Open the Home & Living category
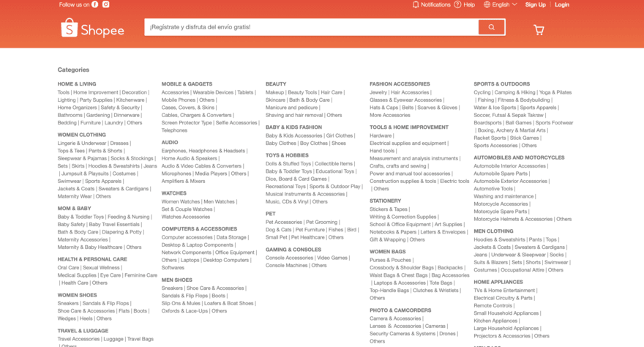Image resolution: width=644 pixels, height=347 pixels. (77, 84)
